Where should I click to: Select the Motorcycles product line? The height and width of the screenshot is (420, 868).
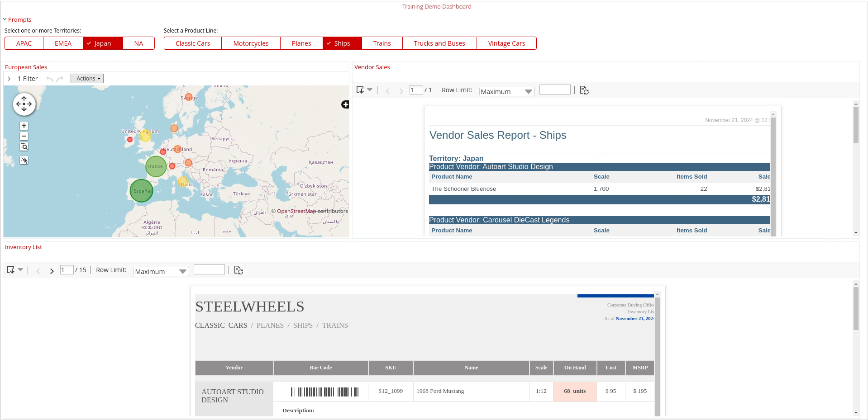tap(251, 43)
